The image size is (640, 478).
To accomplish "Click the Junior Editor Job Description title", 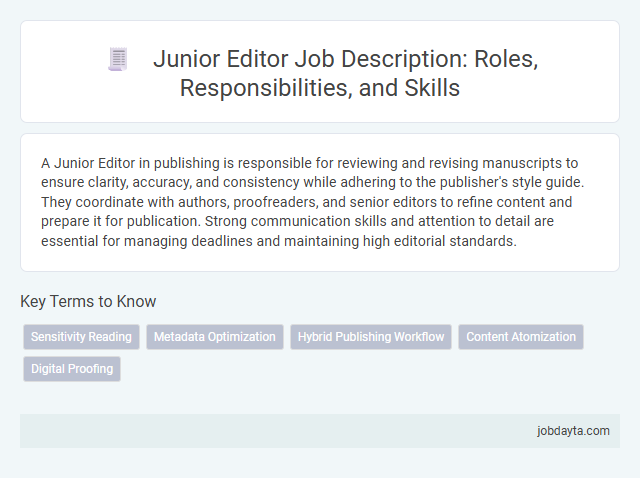I will (345, 73).
